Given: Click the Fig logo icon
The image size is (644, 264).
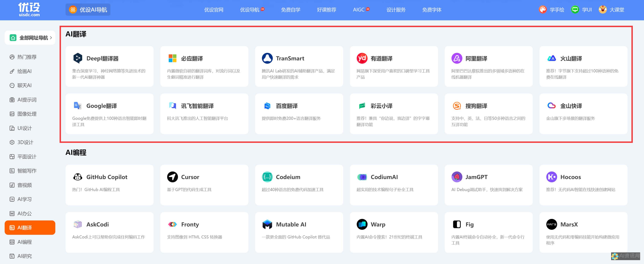Looking at the screenshot, I should pyautogui.click(x=457, y=224).
